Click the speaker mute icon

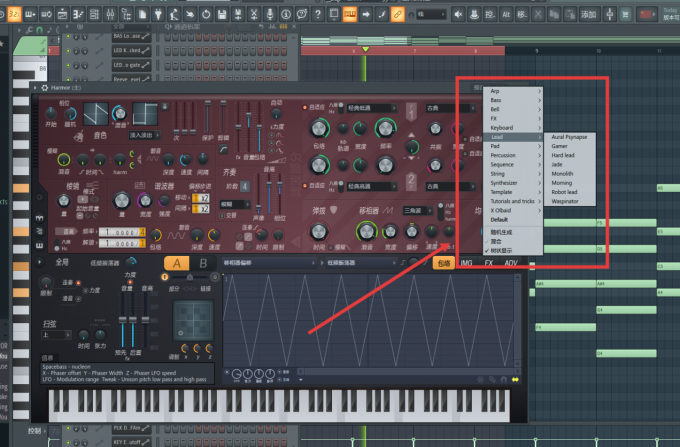tap(458, 14)
